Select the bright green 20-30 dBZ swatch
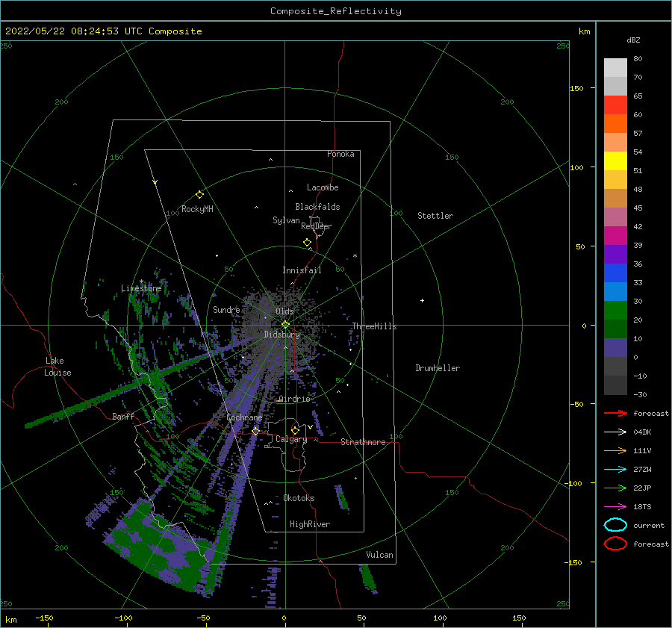The image size is (672, 628). tap(615, 311)
